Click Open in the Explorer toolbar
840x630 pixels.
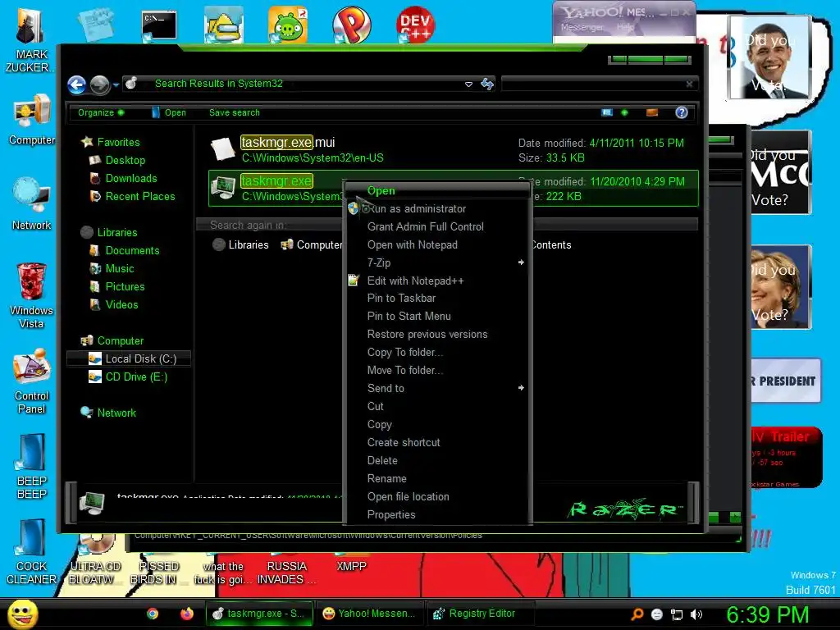tap(169, 112)
